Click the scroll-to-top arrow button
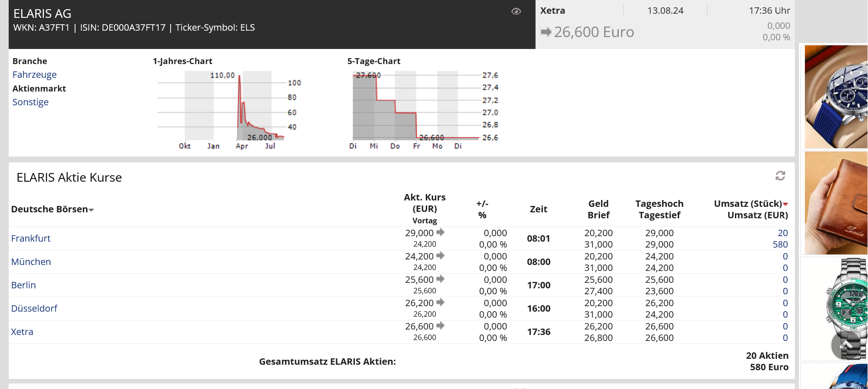868x389 pixels. 846,346
